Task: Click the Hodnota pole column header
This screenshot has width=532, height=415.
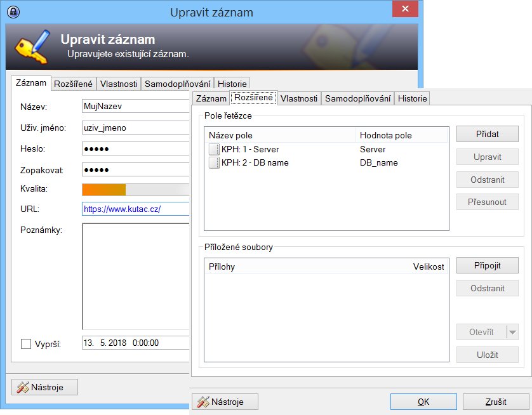Action: point(402,135)
